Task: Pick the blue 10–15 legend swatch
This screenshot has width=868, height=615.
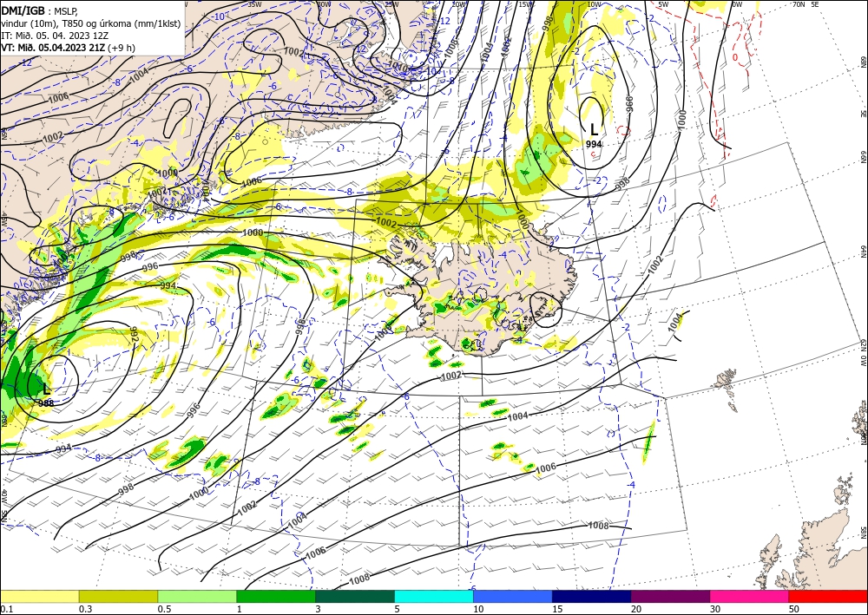Action: tap(513, 596)
